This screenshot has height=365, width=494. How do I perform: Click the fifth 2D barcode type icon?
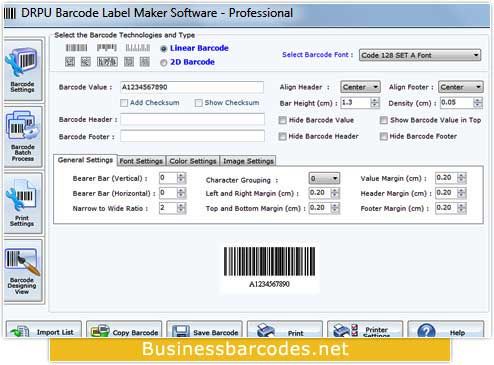[x=144, y=62]
